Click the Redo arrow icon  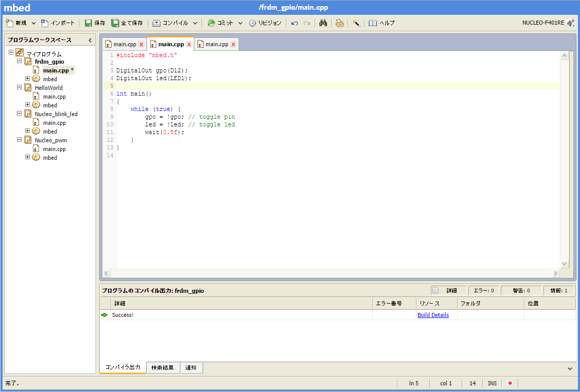(306, 23)
